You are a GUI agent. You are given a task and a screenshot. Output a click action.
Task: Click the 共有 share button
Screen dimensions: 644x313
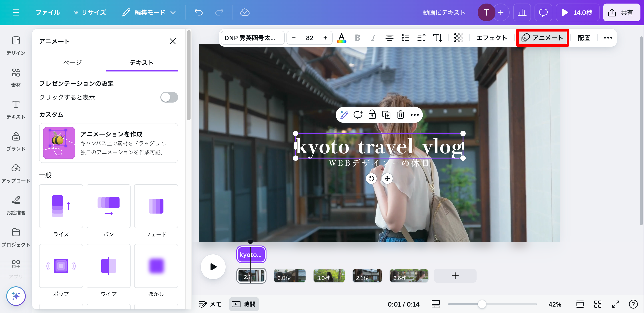pyautogui.click(x=622, y=12)
